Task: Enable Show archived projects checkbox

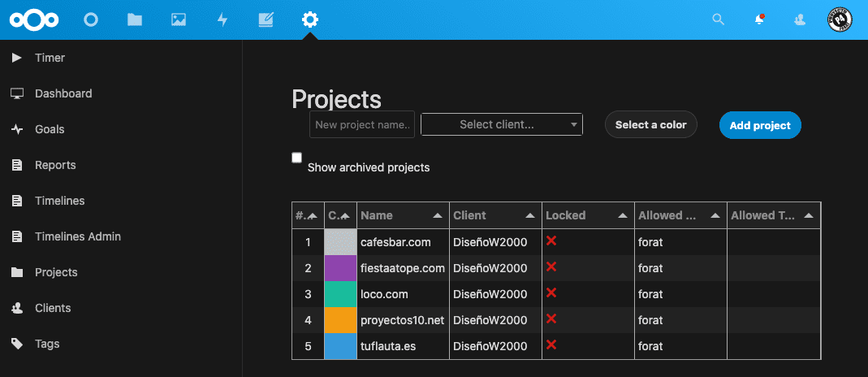Action: click(297, 158)
